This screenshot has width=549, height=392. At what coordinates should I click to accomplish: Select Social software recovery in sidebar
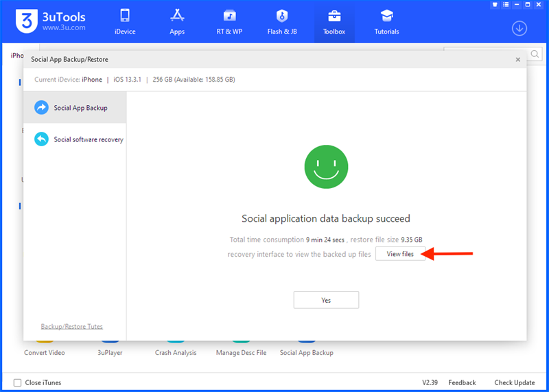coord(75,139)
